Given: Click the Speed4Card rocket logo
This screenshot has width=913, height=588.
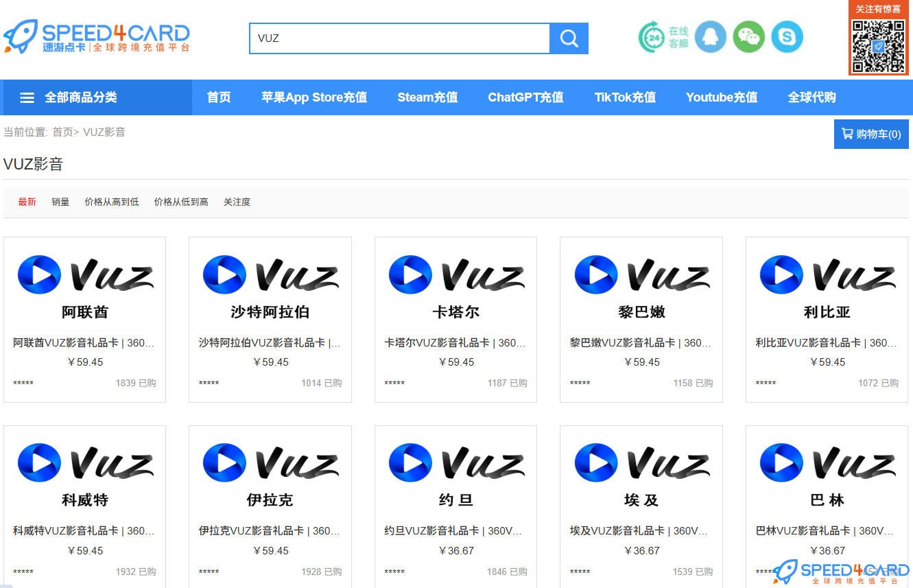Looking at the screenshot, I should 96,37.
